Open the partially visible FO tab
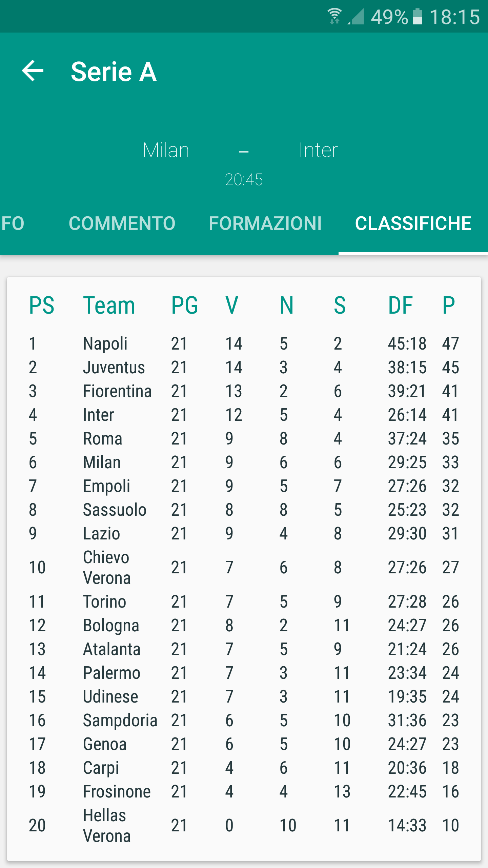The height and width of the screenshot is (868, 488). point(13,223)
